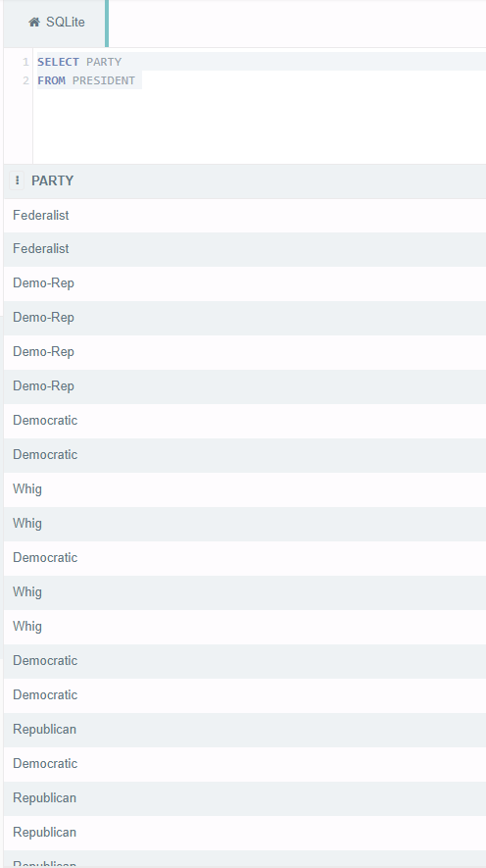The width and height of the screenshot is (486, 868).
Task: Select Republican row between two Democratic rows
Action: [245, 730]
